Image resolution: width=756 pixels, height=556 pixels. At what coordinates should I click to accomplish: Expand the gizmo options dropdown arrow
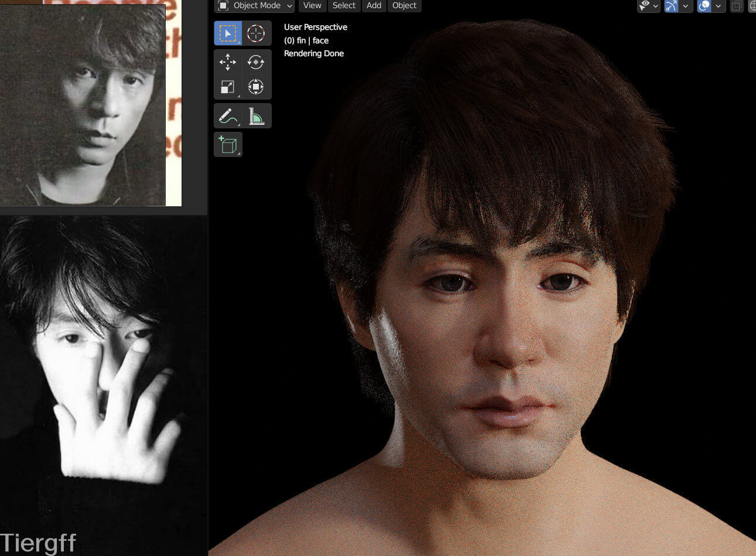685,6
